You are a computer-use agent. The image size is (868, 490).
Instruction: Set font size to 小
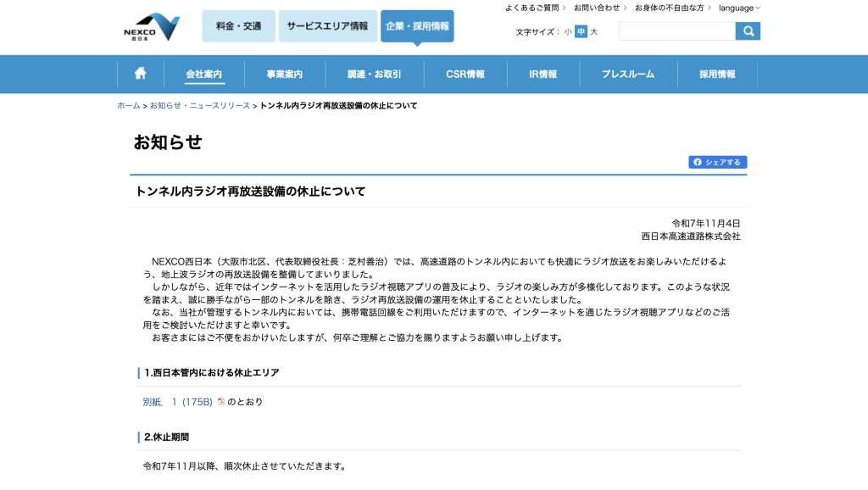[568, 32]
